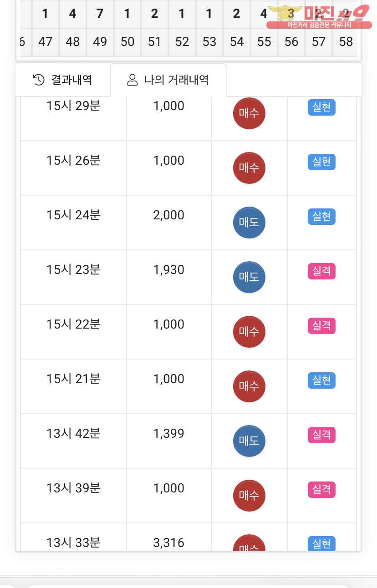This screenshot has height=588, width=377.
Task: Click red 매수 circle at 15시 21분
Action: pyautogui.click(x=249, y=386)
